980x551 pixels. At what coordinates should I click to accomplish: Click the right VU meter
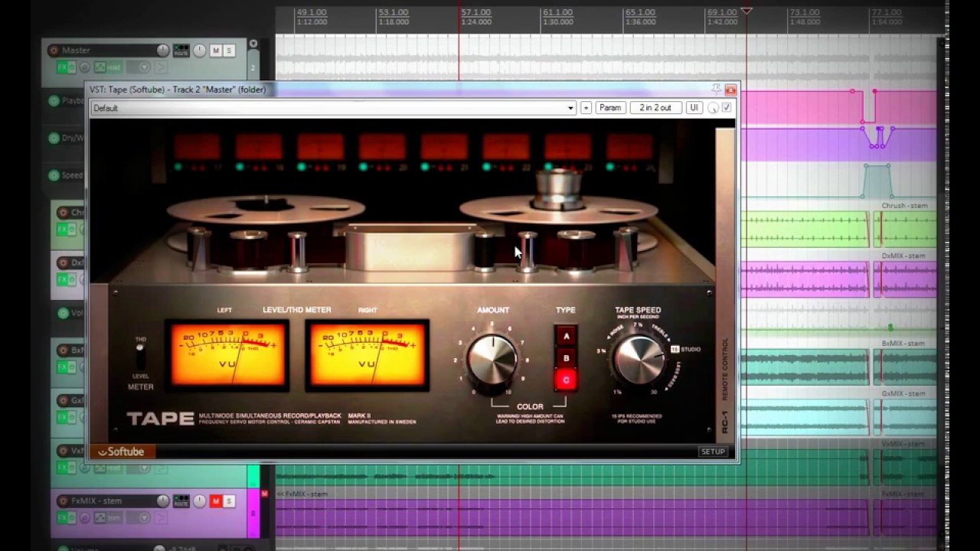[367, 355]
